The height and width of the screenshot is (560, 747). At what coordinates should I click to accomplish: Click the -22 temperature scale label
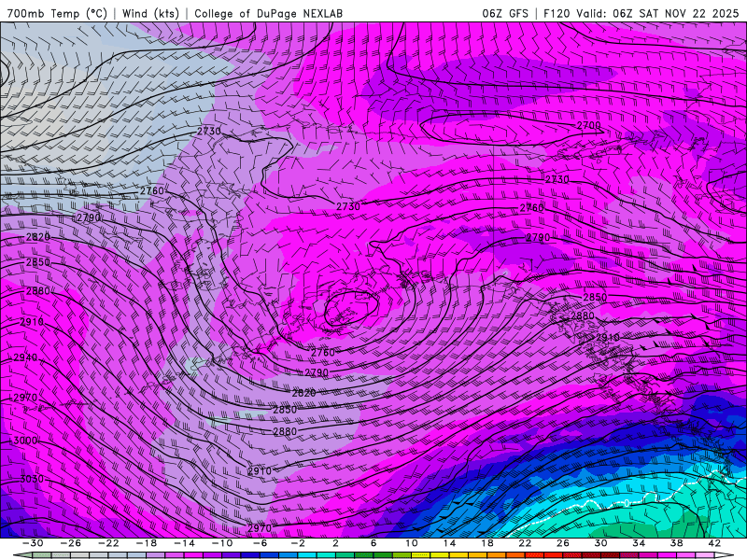pyautogui.click(x=108, y=543)
